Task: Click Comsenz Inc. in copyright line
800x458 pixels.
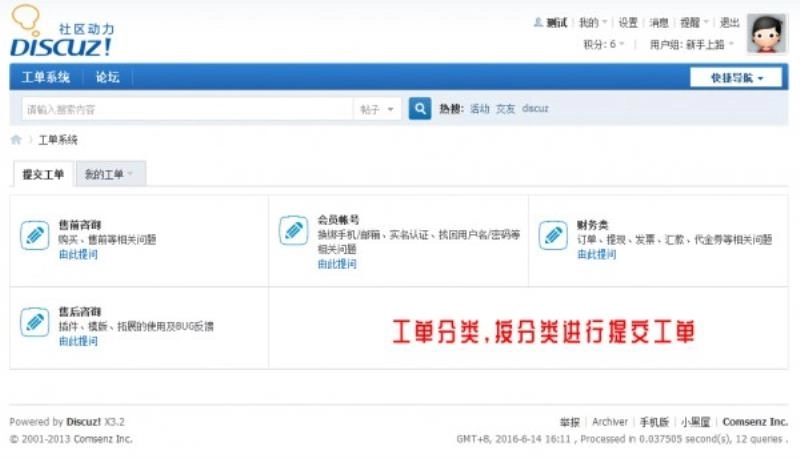Action: 103,439
